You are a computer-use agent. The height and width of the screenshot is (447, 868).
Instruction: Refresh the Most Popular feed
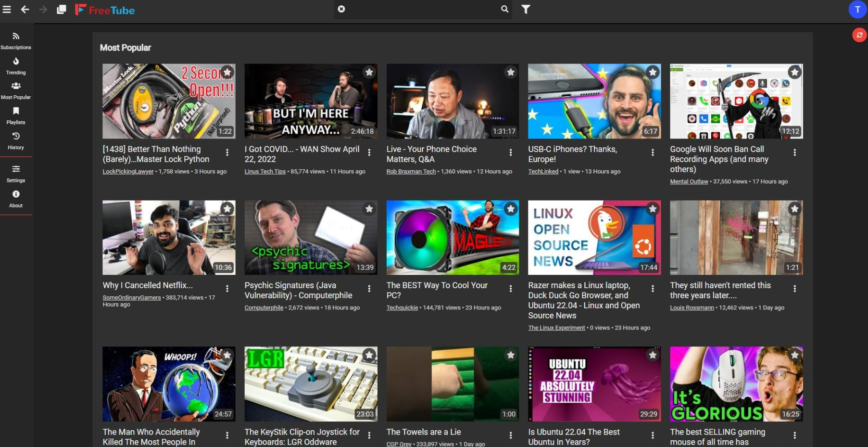click(859, 35)
